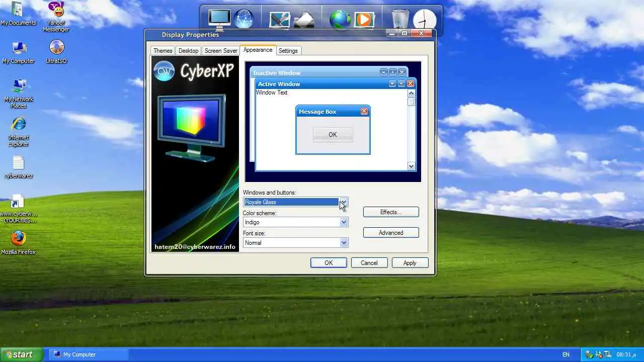Click the Active Window preview title bar
Viewport: 644px width, 362px height.
pyautogui.click(x=336, y=84)
